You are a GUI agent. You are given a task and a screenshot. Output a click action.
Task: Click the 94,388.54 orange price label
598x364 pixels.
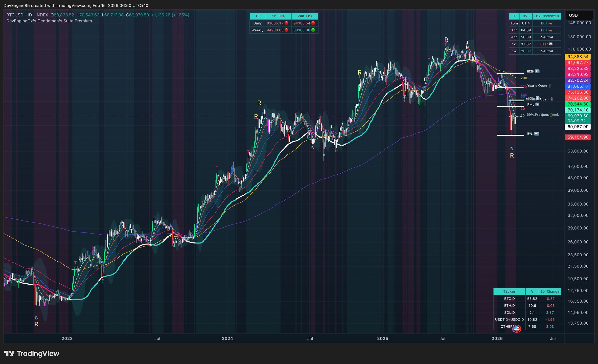pyautogui.click(x=578, y=57)
